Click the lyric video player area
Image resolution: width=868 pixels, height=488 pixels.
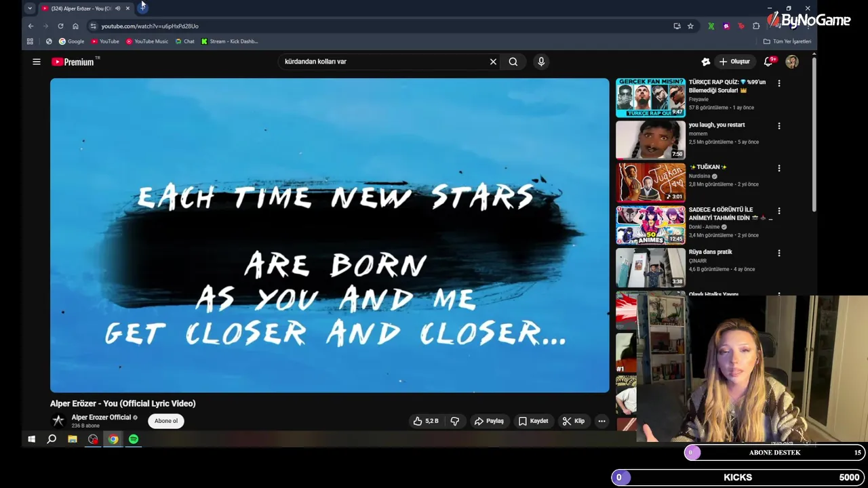pos(330,235)
